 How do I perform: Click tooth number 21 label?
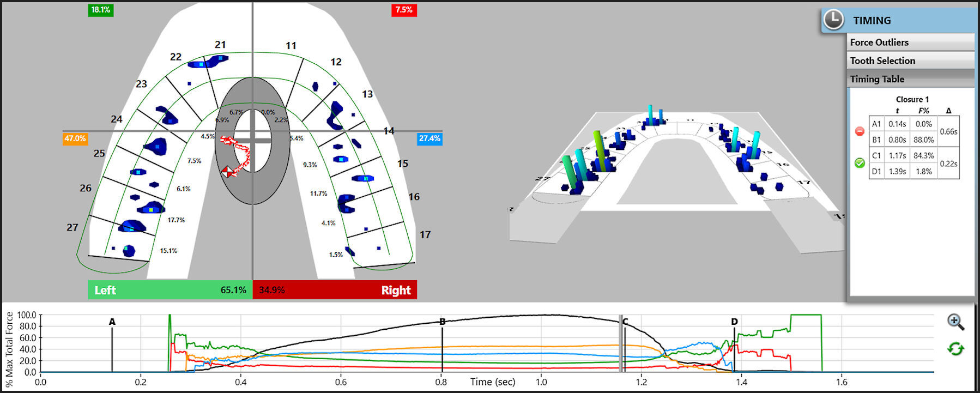[220, 45]
